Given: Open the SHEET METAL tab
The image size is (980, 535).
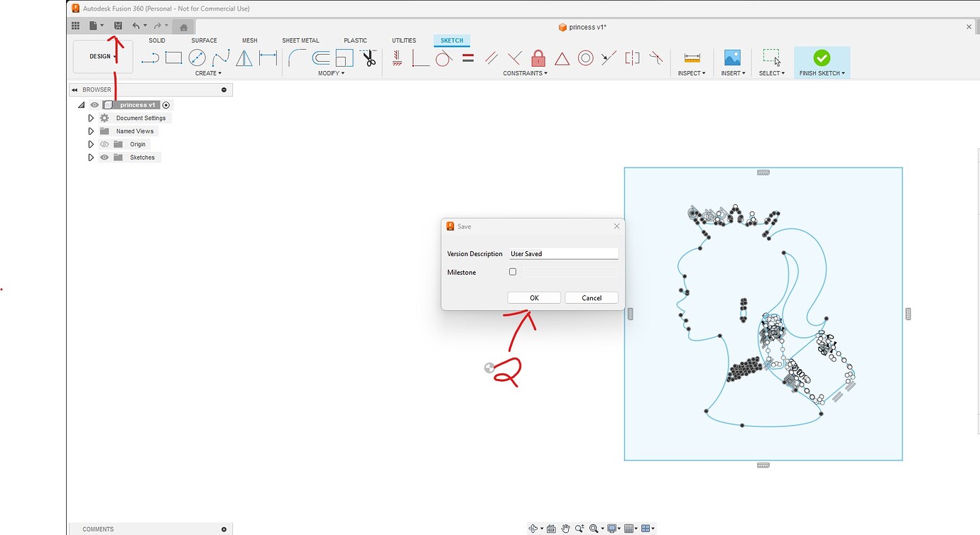Looking at the screenshot, I should [300, 40].
